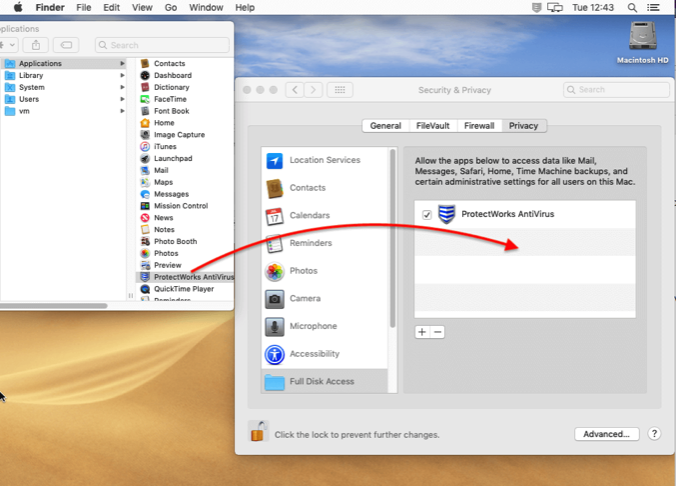Click Finder horizontal scrollbar
The image size is (676, 486).
pyautogui.click(x=53, y=306)
